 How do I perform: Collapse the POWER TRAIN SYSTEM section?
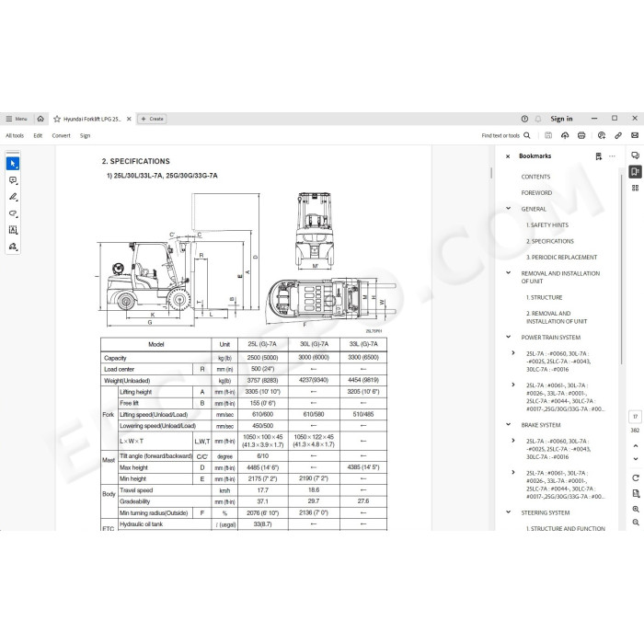pyautogui.click(x=509, y=337)
